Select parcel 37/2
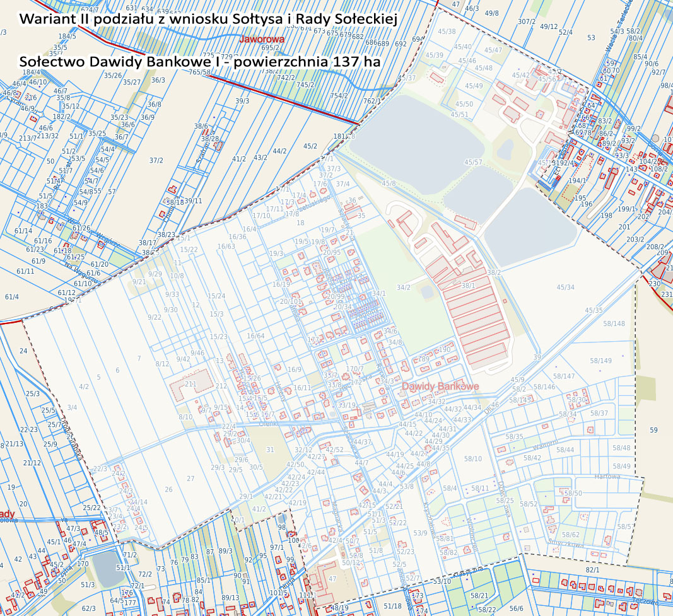 pyautogui.click(x=156, y=161)
